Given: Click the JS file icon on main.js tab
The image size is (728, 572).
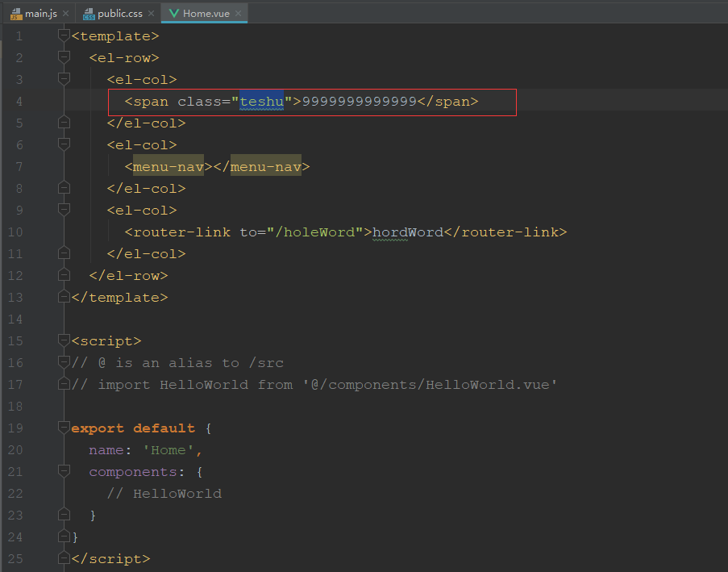Looking at the screenshot, I should click(16, 14).
